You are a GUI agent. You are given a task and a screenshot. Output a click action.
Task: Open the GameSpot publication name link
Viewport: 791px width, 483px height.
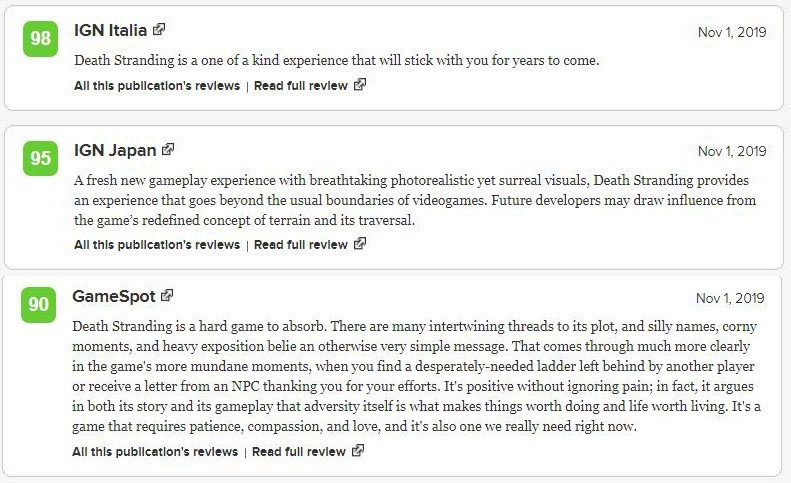pos(114,296)
